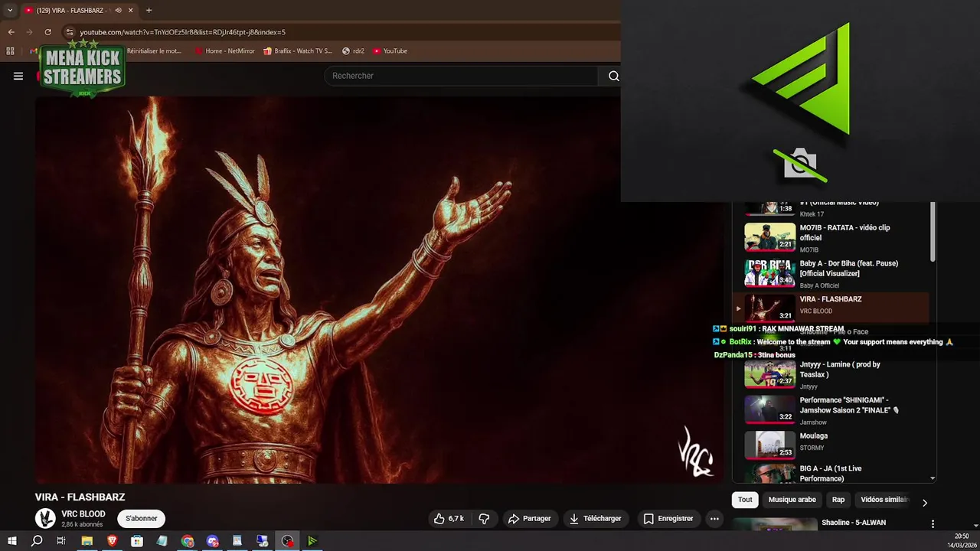This screenshot has height=551, width=980.
Task: View site information icon in address bar
Action: 70,32
